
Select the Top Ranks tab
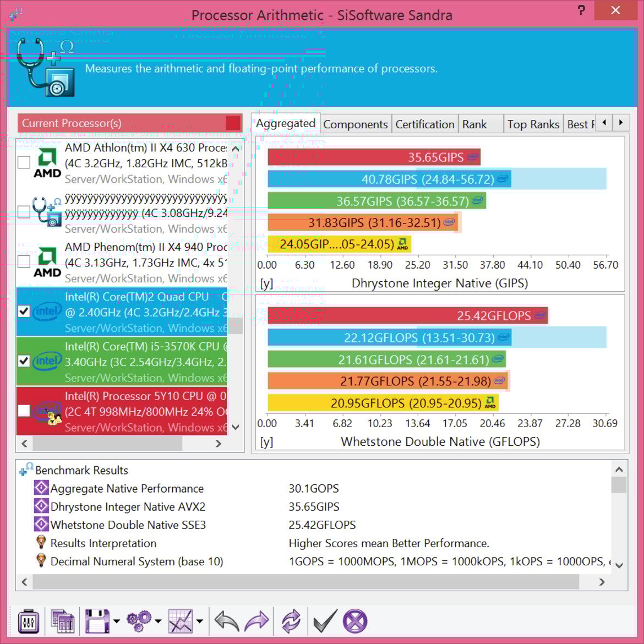pyautogui.click(x=533, y=124)
